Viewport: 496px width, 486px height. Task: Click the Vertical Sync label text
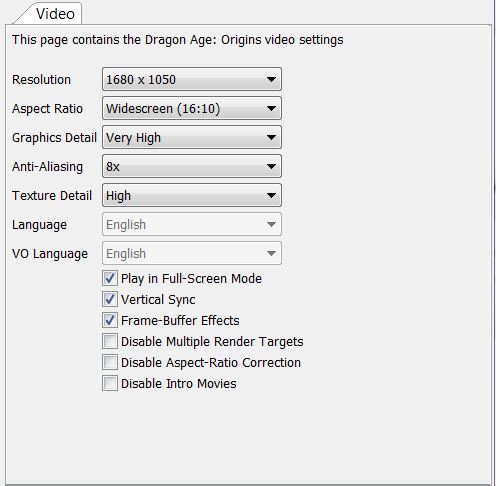click(x=158, y=300)
